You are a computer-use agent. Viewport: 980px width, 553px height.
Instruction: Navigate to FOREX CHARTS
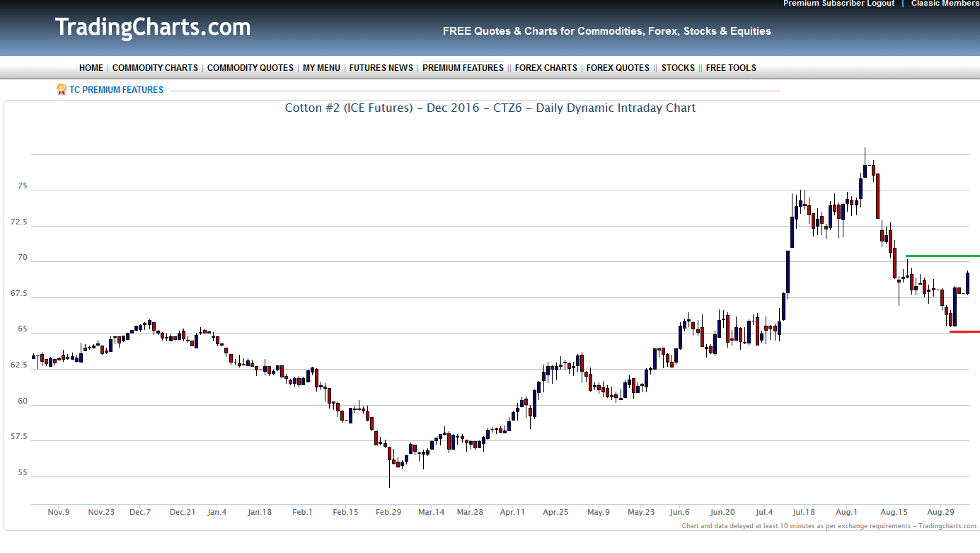[546, 68]
